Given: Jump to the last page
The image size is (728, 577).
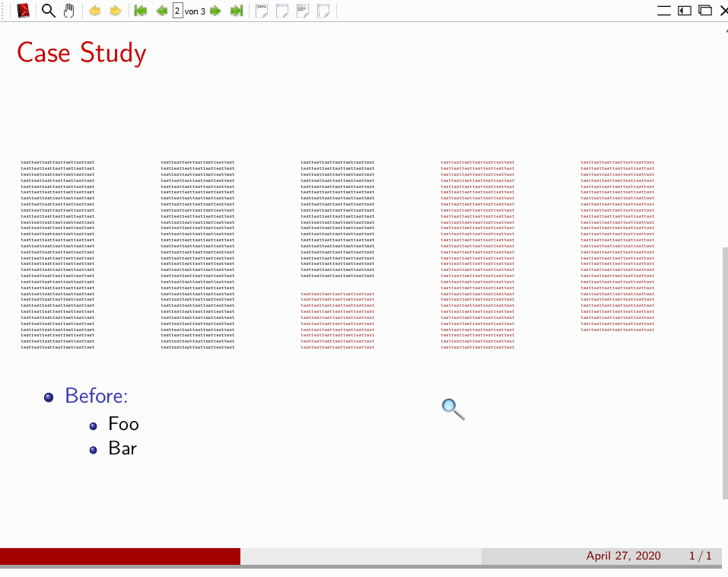Looking at the screenshot, I should pyautogui.click(x=237, y=11).
